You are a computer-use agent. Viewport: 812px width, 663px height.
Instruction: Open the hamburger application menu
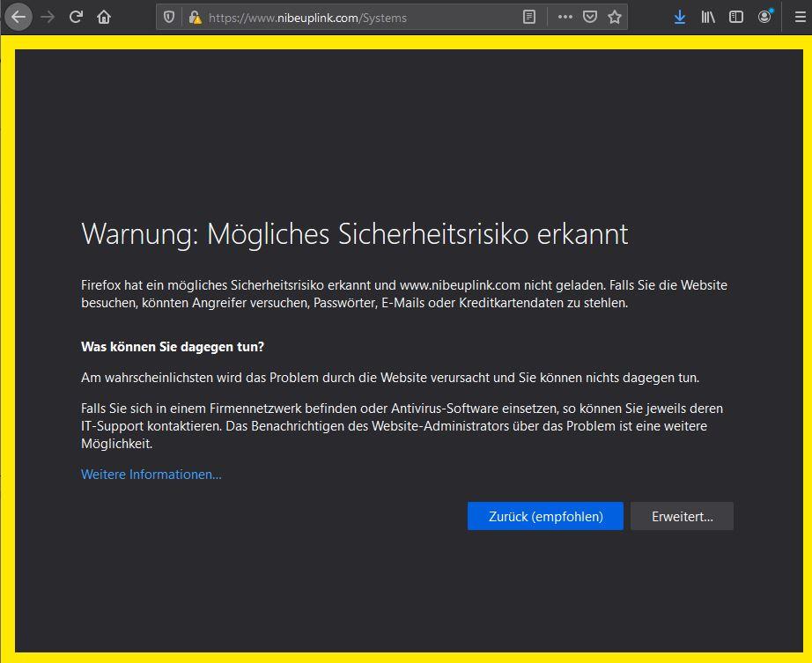coord(800,17)
